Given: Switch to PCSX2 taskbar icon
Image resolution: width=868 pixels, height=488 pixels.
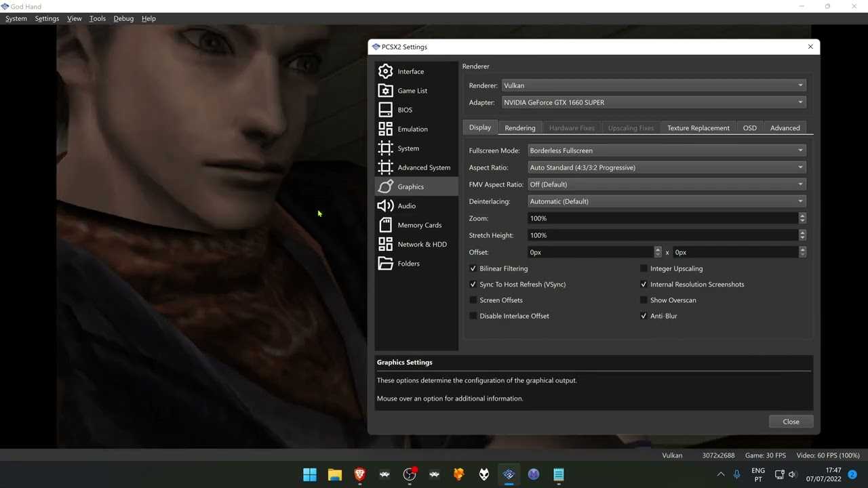Looking at the screenshot, I should pyautogui.click(x=509, y=474).
